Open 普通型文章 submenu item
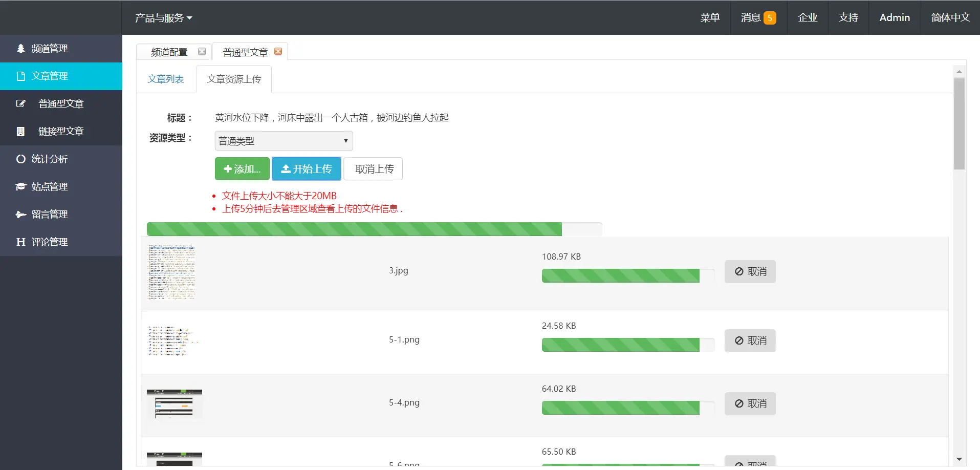 [61, 104]
